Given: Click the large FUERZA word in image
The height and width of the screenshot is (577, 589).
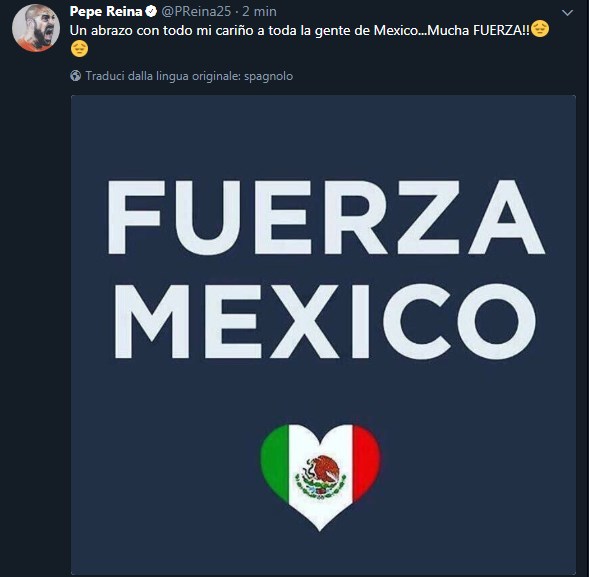Looking at the screenshot, I should (x=326, y=218).
